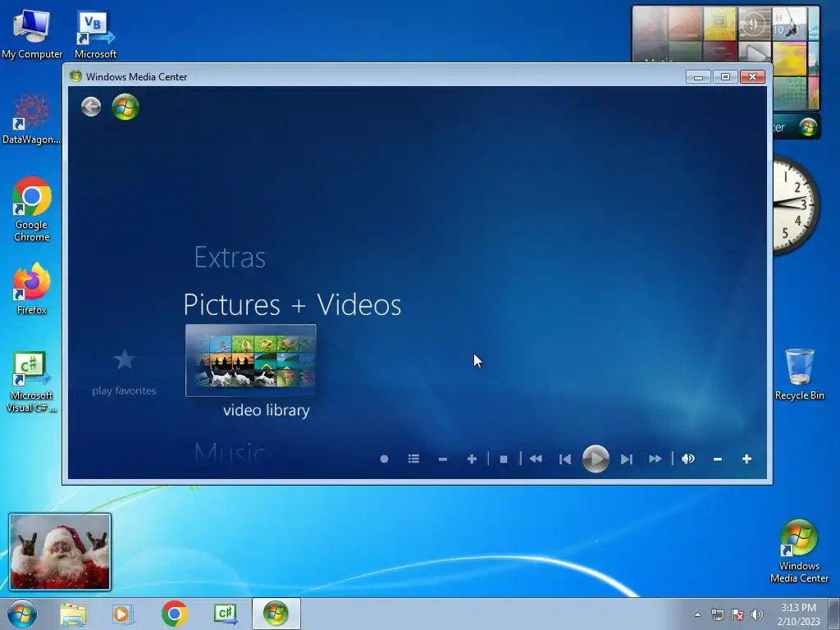Screen dimensions: 840x630
Task: Click the play favorites label
Action: [x=125, y=390]
